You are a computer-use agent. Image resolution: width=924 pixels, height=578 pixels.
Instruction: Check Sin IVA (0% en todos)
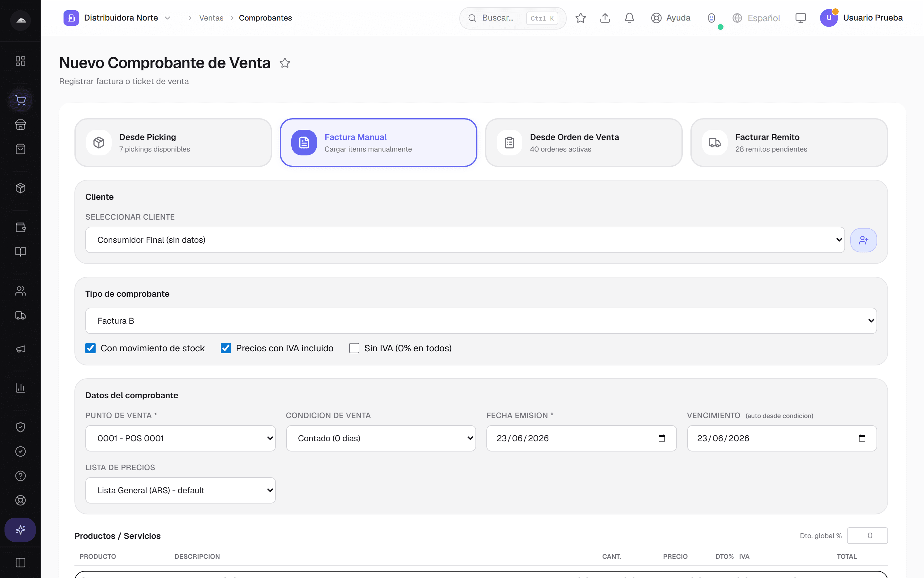354,348
